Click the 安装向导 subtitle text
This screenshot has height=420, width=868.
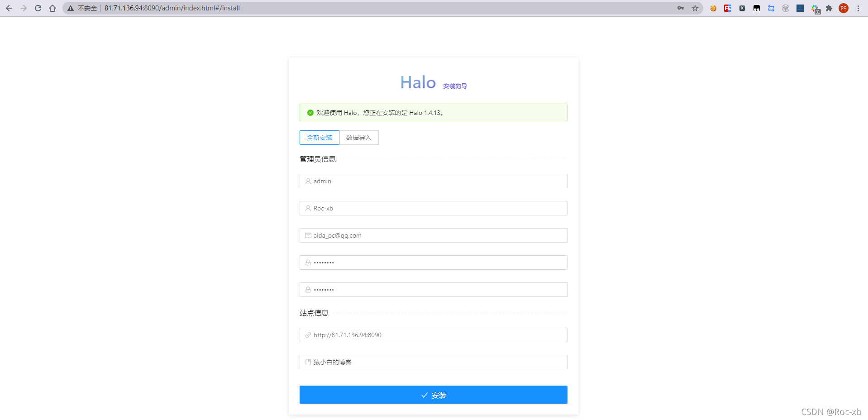[x=455, y=86]
